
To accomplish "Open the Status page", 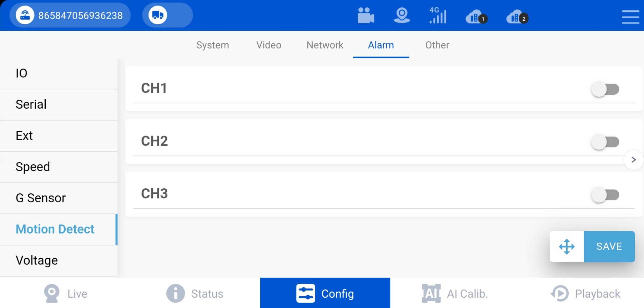I will pyautogui.click(x=195, y=293).
